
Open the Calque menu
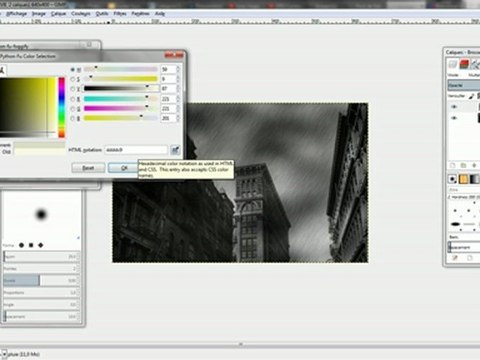point(58,14)
